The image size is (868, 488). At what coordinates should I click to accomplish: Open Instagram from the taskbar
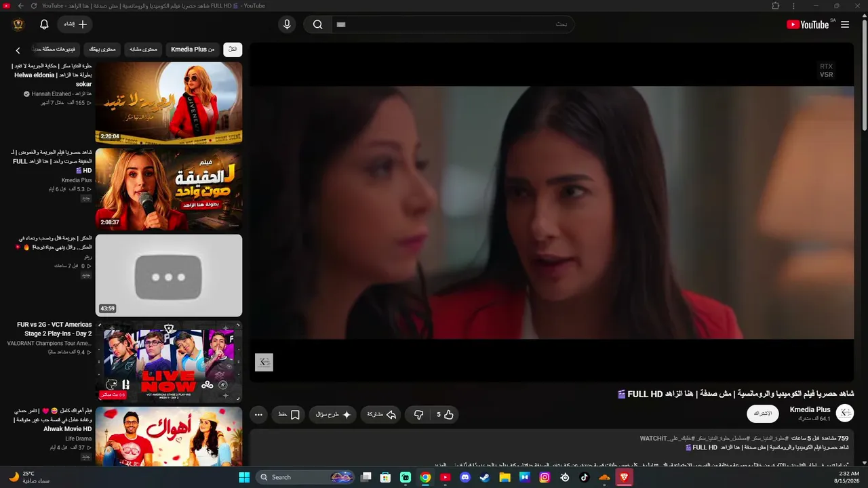(545, 477)
